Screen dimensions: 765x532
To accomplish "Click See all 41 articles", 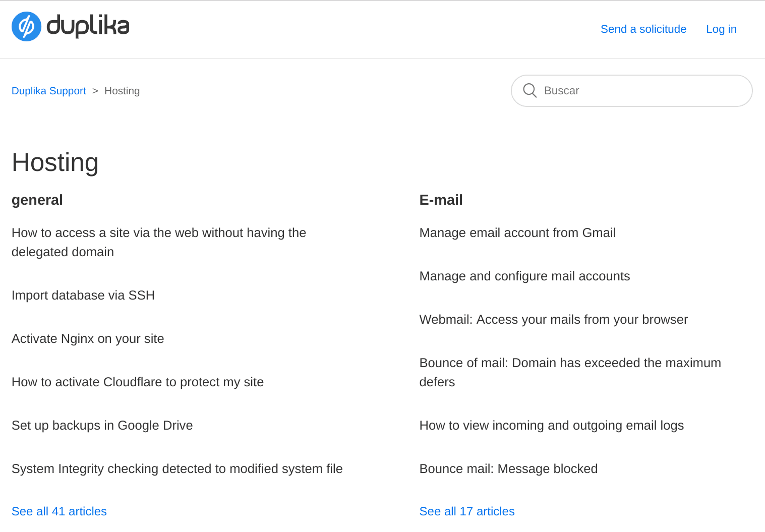I will coord(59,511).
